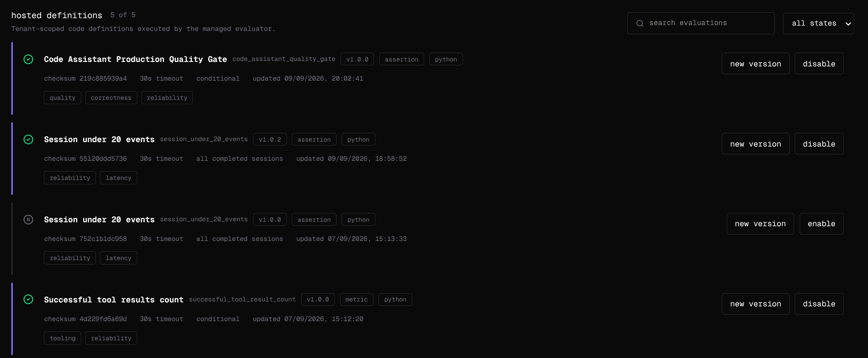Select the reliability tag under checksum 752c1b1dc958
The image size is (868, 358).
70,258
